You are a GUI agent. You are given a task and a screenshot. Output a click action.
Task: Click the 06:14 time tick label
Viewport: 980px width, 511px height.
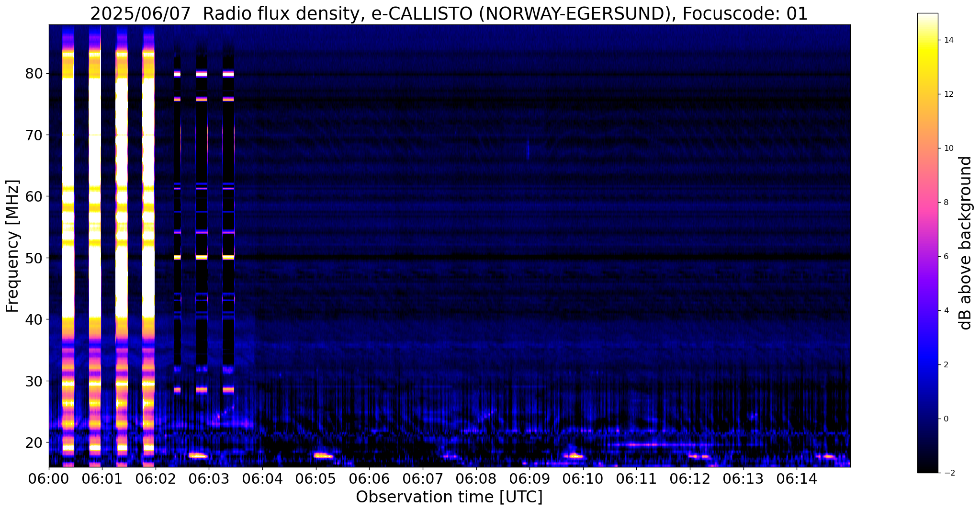(x=797, y=479)
